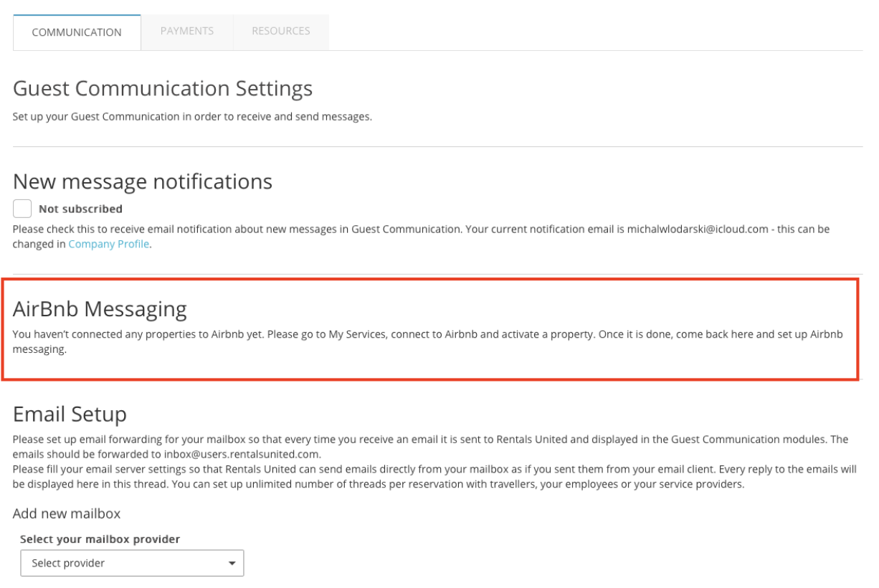879x588 pixels.
Task: Click the AirBnb Messaging heading
Action: (x=100, y=309)
